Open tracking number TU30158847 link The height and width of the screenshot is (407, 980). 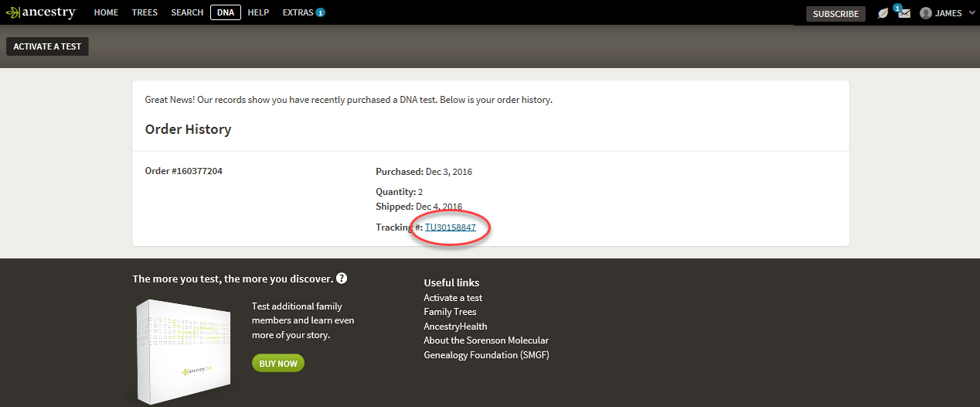tap(450, 227)
